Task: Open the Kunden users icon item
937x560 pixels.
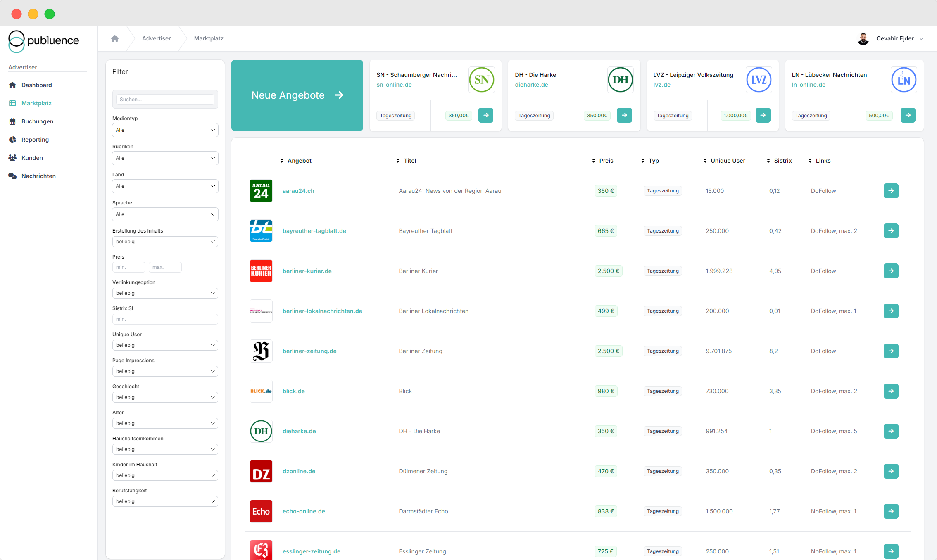Action: click(x=32, y=158)
